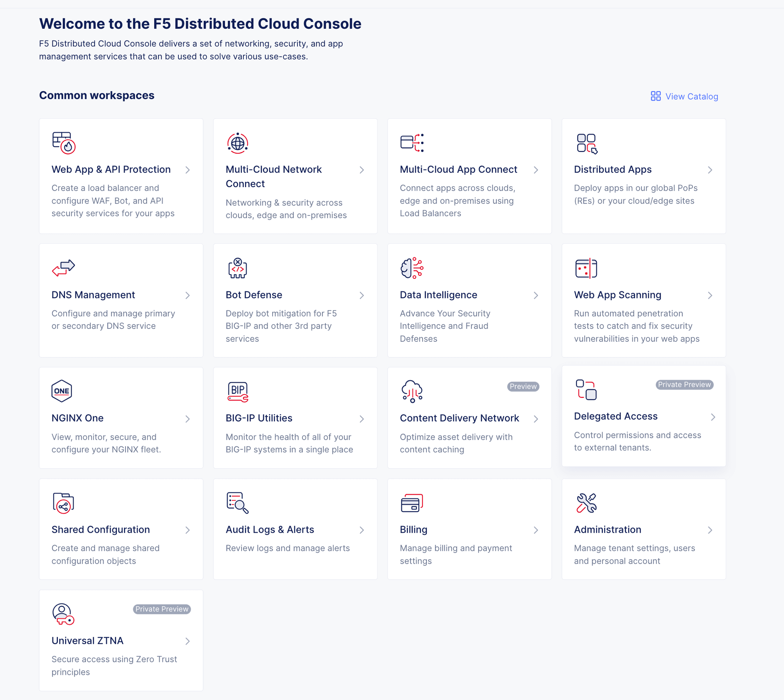Select the Multi-Cloud Network Connect globe icon
Screen dimensions: 784x700
[237, 144]
